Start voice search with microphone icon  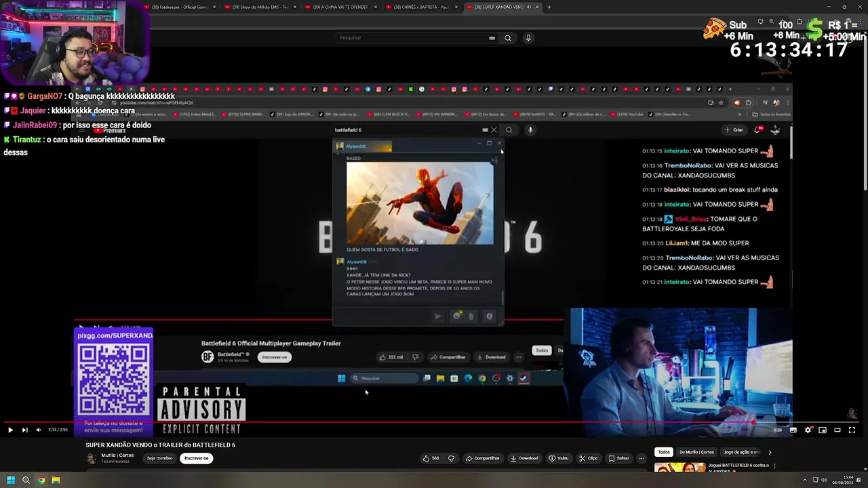(x=528, y=38)
